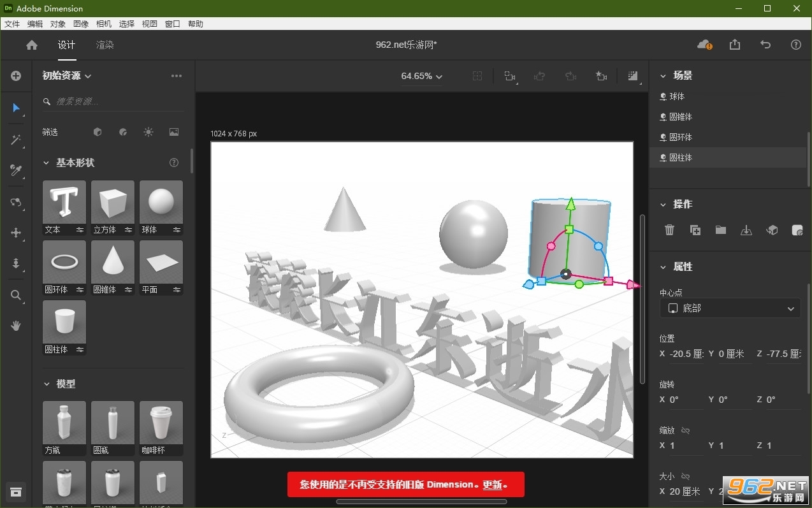Collapse the 属性 panel
The width and height of the screenshot is (812, 508).
[x=663, y=267]
